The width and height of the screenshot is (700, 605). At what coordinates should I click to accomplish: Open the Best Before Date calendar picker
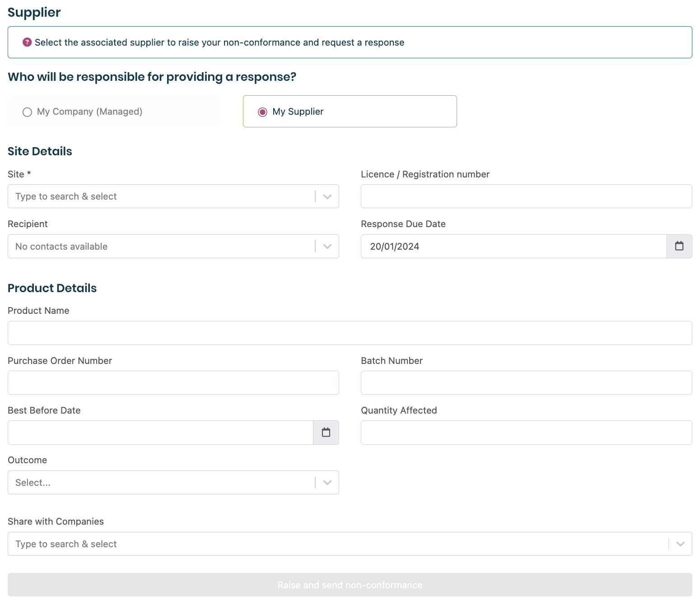point(326,433)
